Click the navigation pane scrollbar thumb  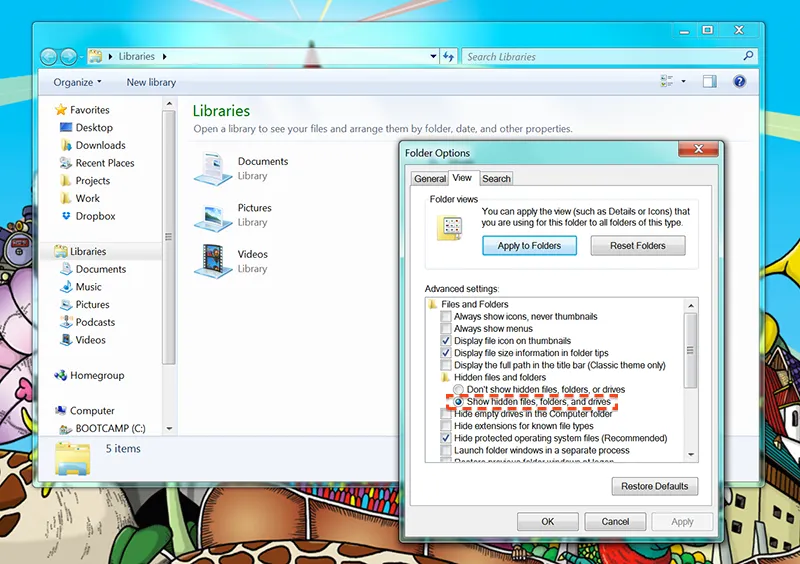(x=169, y=237)
